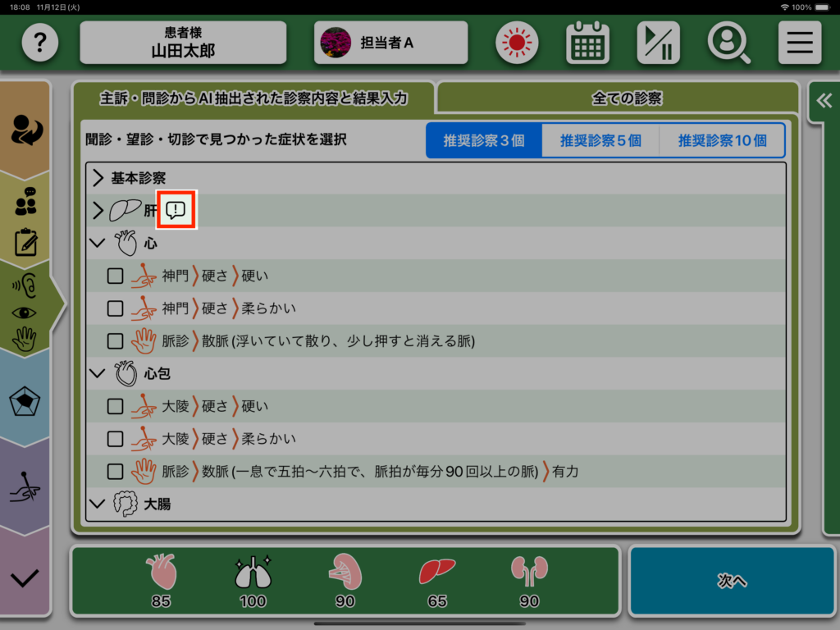Collapse the 心包 section

98,373
